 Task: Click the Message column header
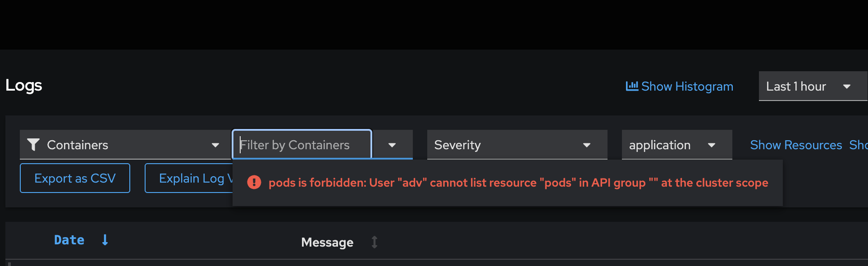(327, 243)
